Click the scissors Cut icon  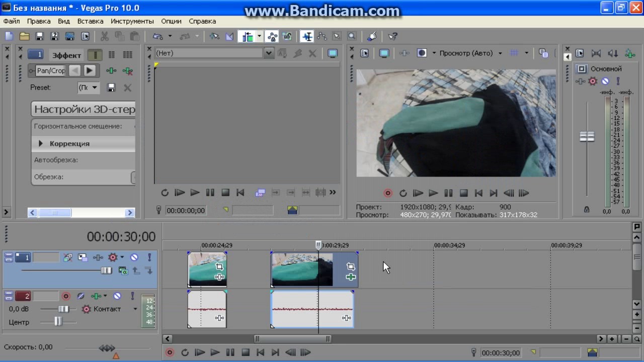[105, 36]
